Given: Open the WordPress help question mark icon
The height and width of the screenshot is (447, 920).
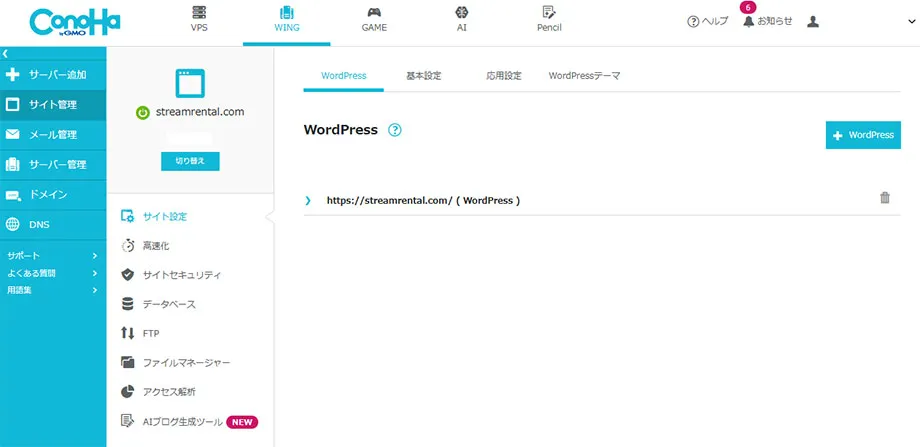Looking at the screenshot, I should (395, 130).
